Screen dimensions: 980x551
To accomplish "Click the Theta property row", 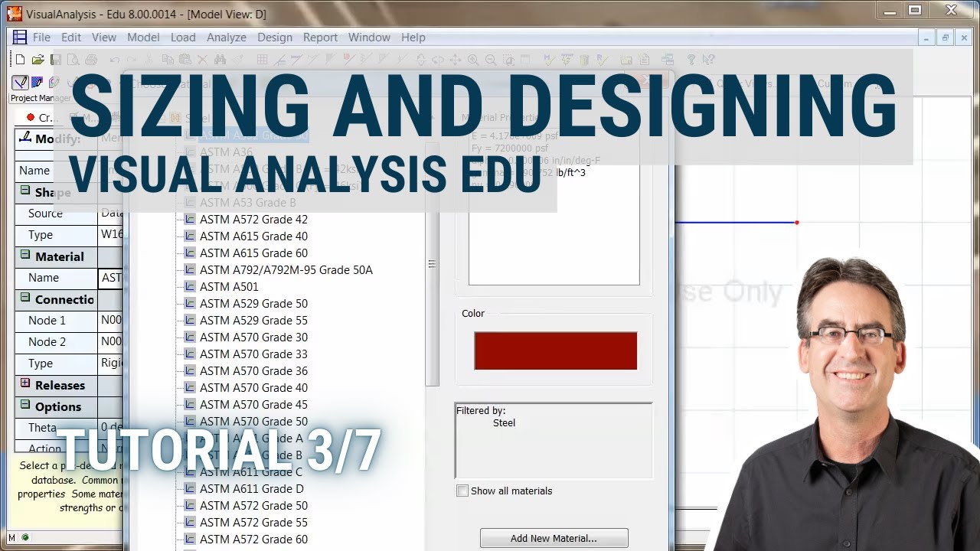I will point(70,428).
